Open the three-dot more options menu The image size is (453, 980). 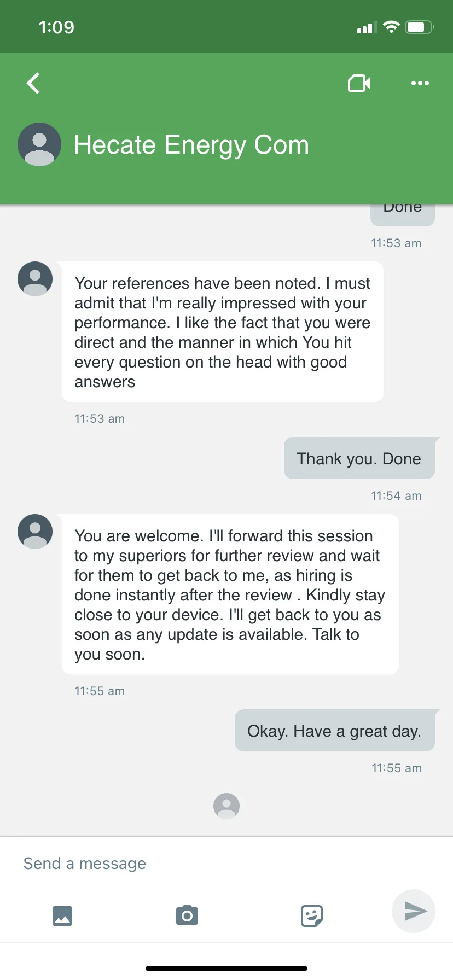pos(420,83)
